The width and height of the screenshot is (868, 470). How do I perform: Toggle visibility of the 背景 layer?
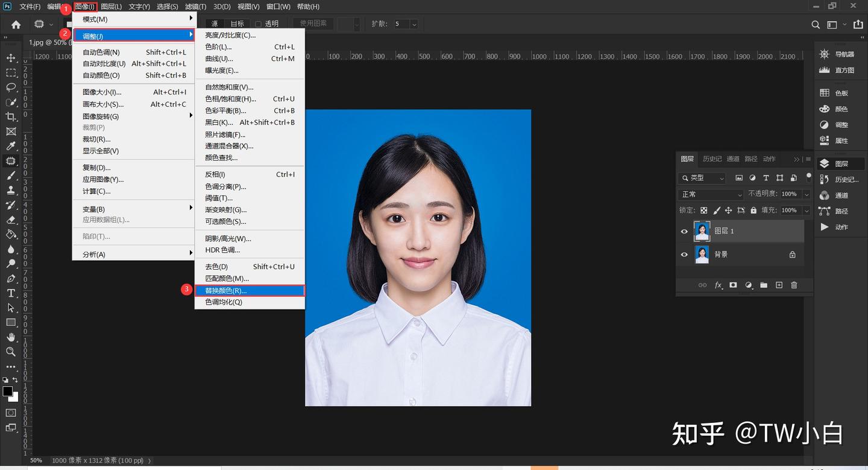click(684, 255)
